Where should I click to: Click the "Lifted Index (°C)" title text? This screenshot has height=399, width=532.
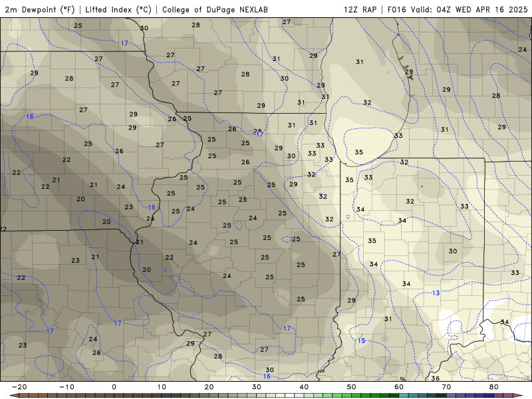(118, 9)
